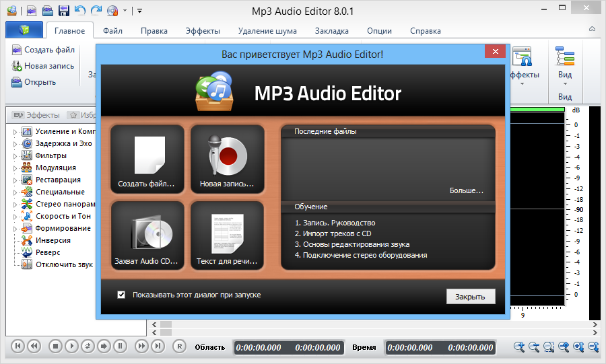
Task: Click the loop playback button
Action: (88, 347)
